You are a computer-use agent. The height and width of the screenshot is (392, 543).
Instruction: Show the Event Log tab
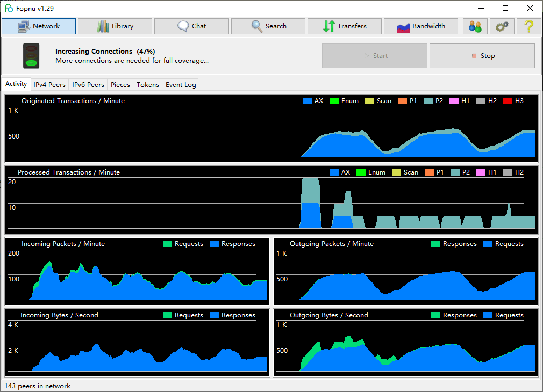point(181,85)
